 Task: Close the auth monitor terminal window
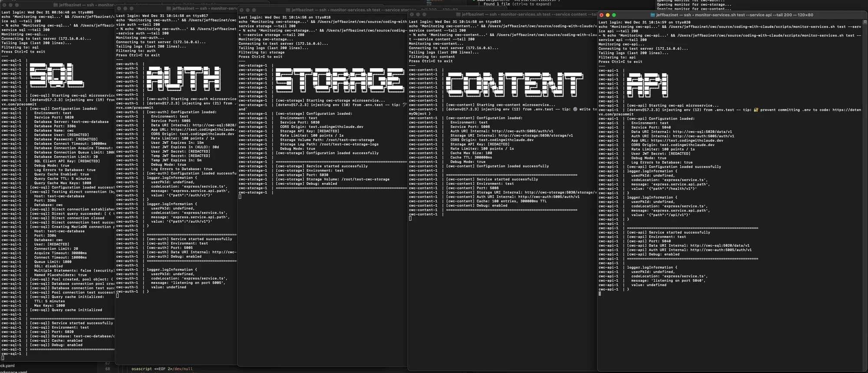[119, 9]
